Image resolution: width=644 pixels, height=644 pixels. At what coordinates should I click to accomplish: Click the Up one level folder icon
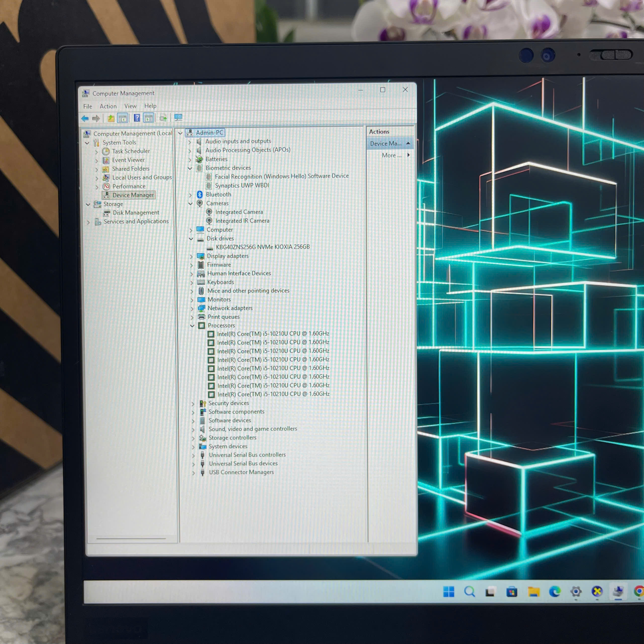pyautogui.click(x=111, y=118)
